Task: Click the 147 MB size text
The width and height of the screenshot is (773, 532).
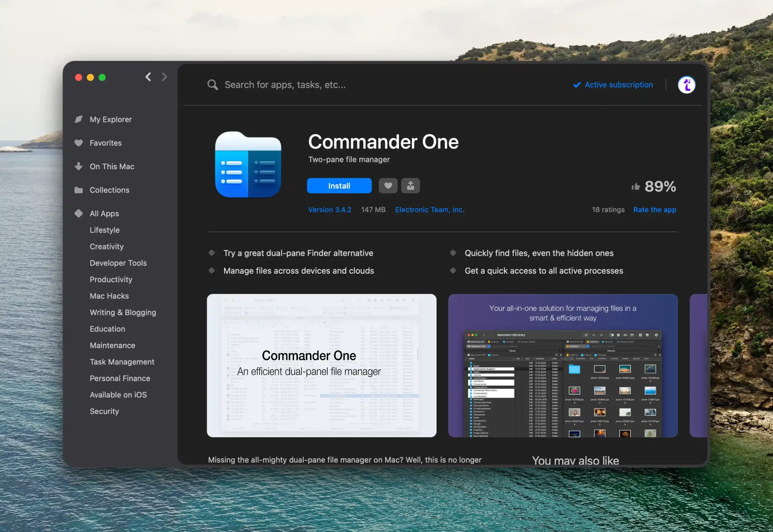Action: click(373, 210)
